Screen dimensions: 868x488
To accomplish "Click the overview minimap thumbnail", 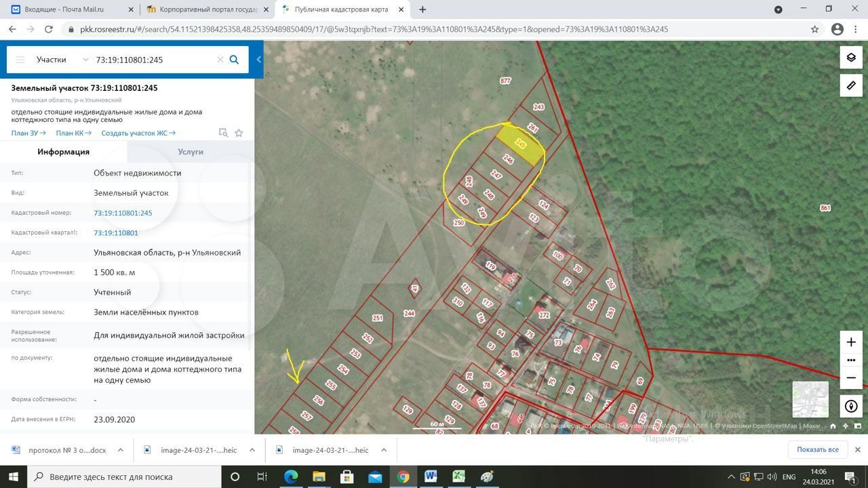I will (810, 399).
